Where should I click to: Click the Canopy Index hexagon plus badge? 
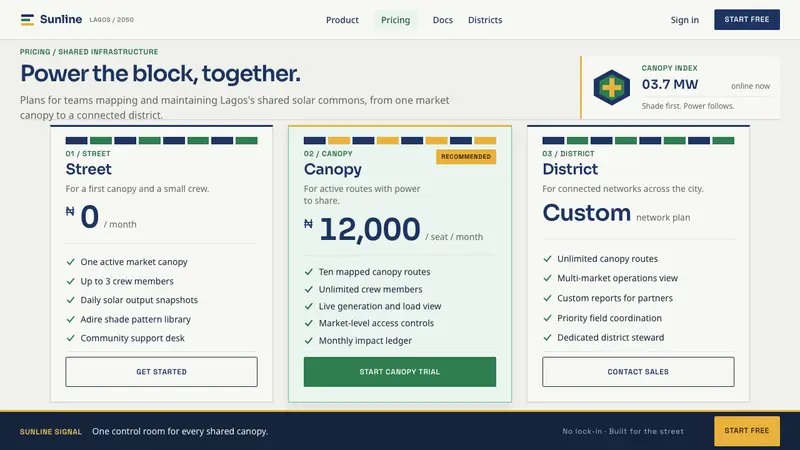(x=611, y=87)
